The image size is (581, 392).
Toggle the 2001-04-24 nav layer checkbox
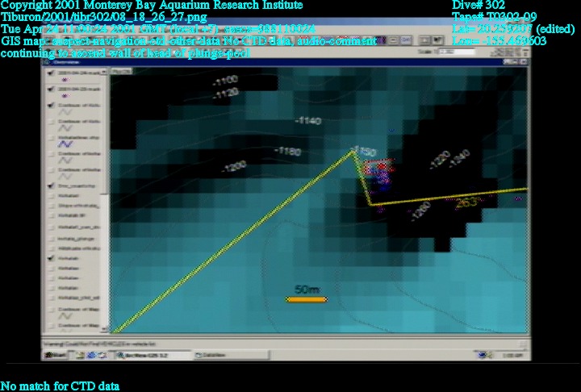[51, 73]
